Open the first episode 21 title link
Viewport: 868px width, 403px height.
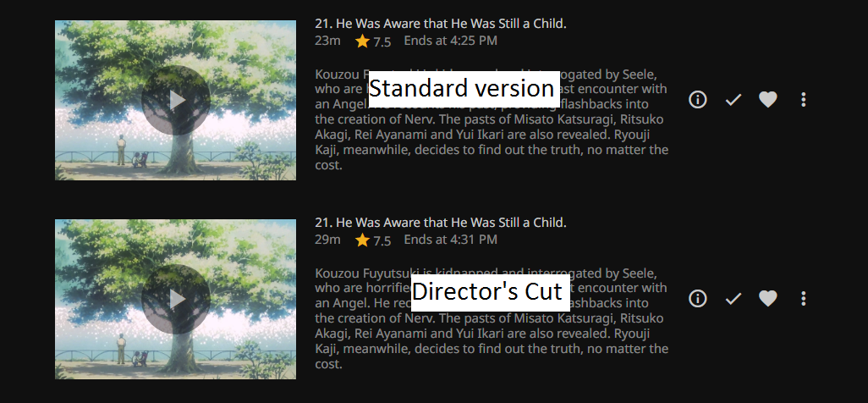click(440, 24)
